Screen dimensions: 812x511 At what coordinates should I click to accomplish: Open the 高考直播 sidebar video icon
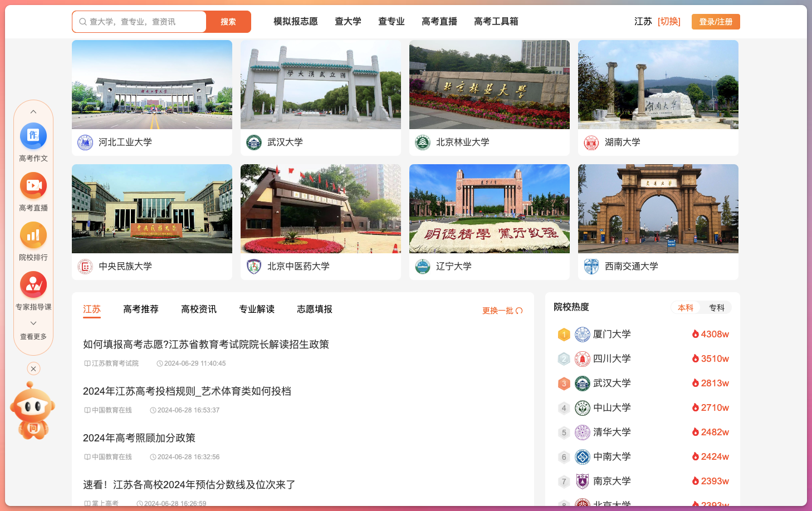pyautogui.click(x=33, y=185)
